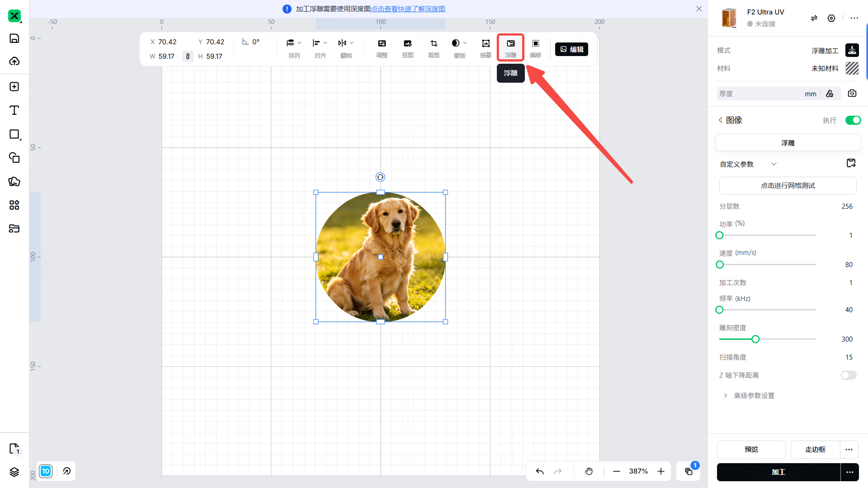Open cloud upload icon in sidebar
The image size is (868, 488).
click(14, 61)
